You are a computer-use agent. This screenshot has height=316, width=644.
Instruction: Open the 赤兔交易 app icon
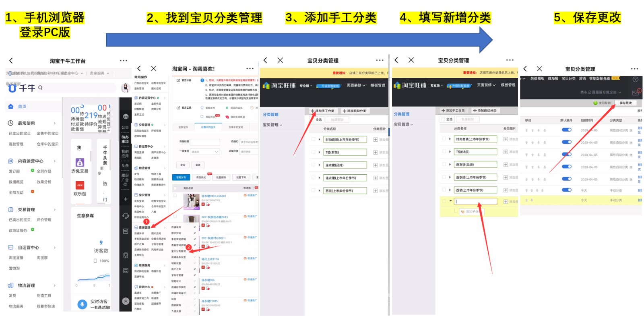click(x=80, y=162)
